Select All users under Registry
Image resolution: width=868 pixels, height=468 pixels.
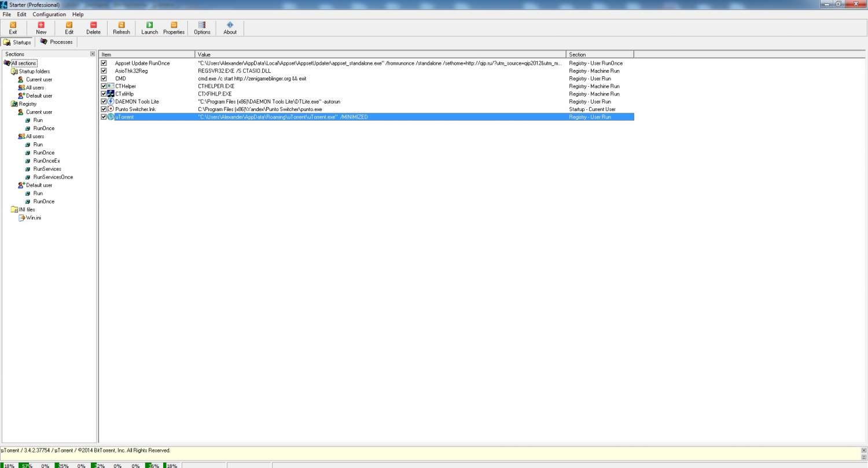[x=35, y=136]
